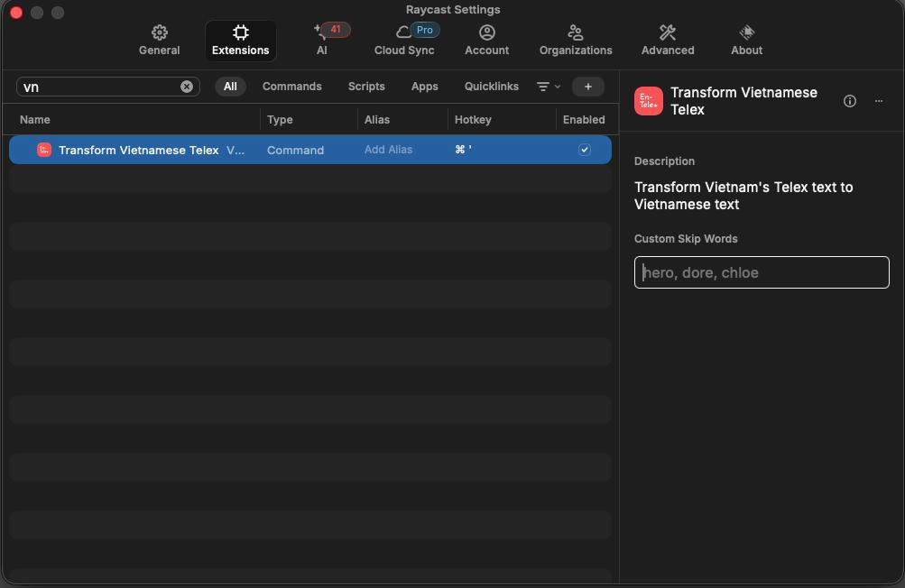Open the Organizations tab
This screenshot has height=588, width=905.
click(x=576, y=41)
